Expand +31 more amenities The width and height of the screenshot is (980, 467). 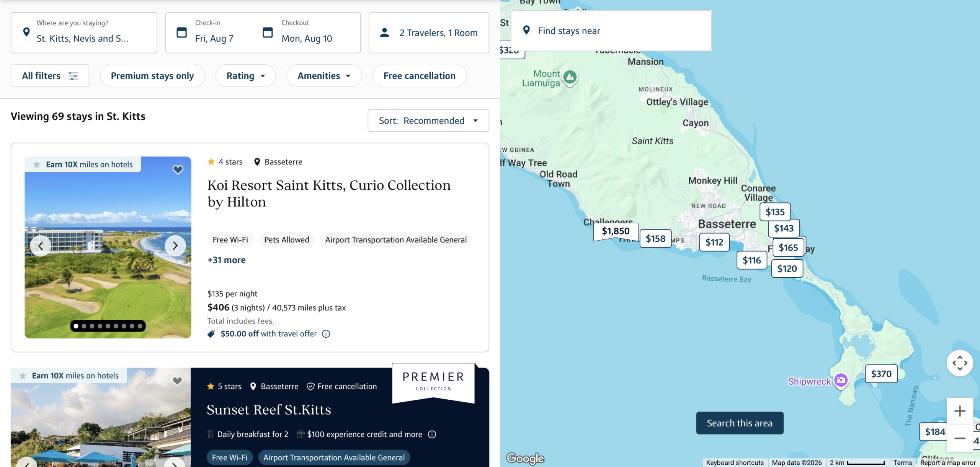(x=227, y=260)
